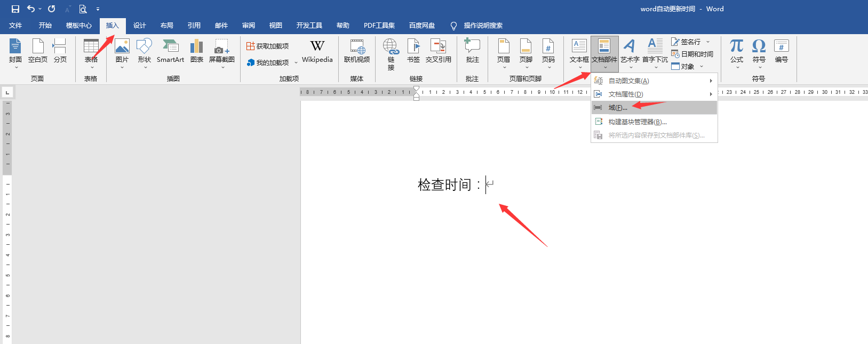Open the Shapes (形状) dropdown
The width and height of the screenshot is (868, 344).
click(x=145, y=53)
